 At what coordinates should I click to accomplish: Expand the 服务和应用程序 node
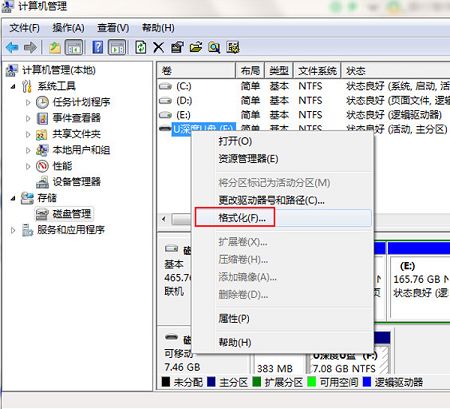point(13,230)
